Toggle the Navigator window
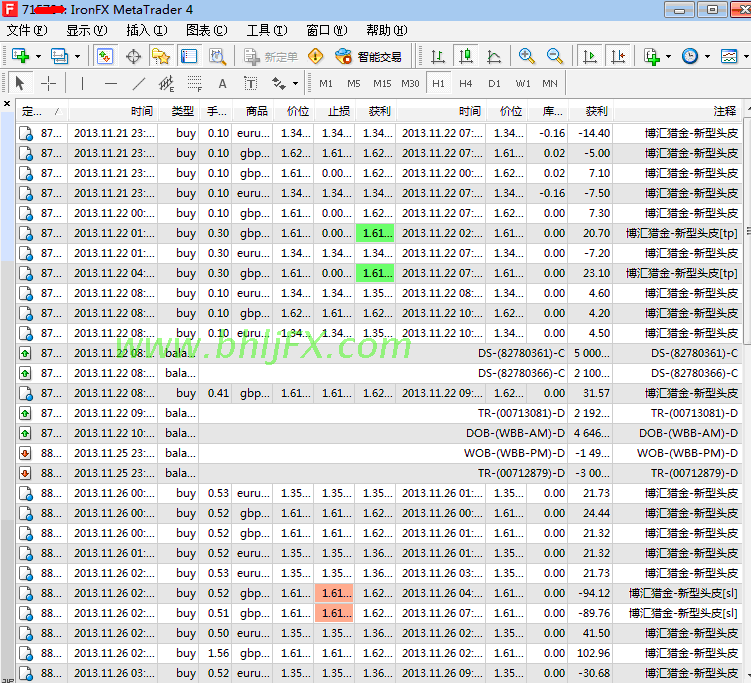Viewport: 751px width, 683px height. [x=161, y=57]
